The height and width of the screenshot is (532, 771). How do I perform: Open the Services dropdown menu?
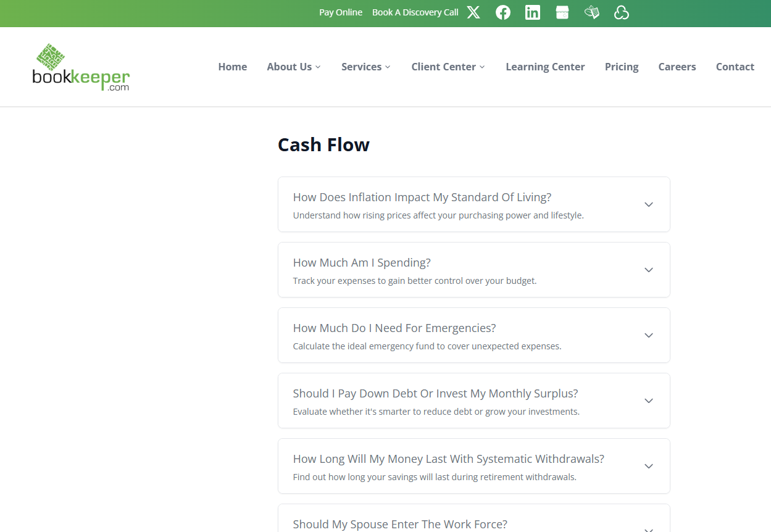click(366, 67)
